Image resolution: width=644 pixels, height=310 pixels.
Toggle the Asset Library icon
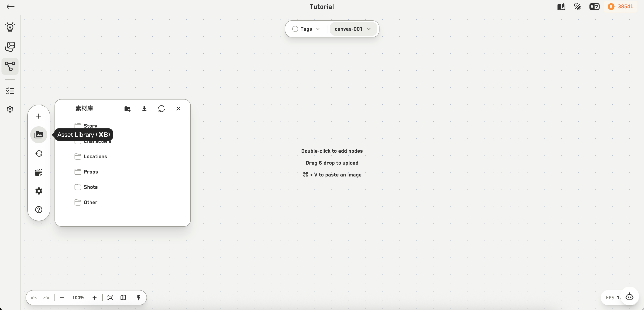click(x=39, y=135)
